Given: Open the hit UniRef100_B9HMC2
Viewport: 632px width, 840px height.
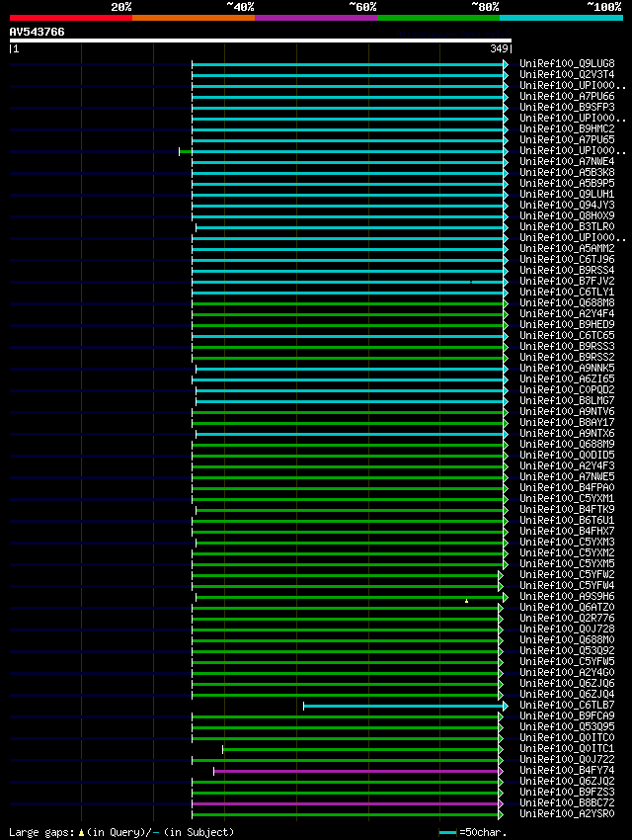Looking at the screenshot, I should click(567, 129).
